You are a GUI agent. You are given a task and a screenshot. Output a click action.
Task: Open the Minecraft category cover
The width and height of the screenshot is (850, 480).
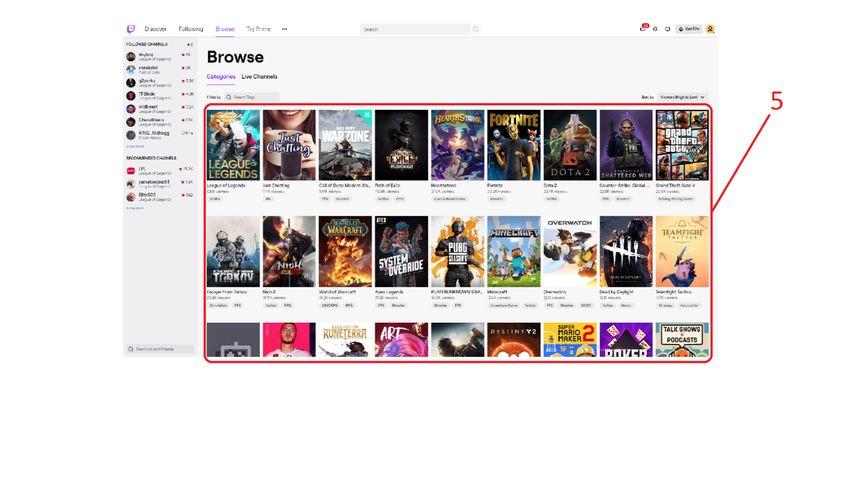pyautogui.click(x=514, y=252)
